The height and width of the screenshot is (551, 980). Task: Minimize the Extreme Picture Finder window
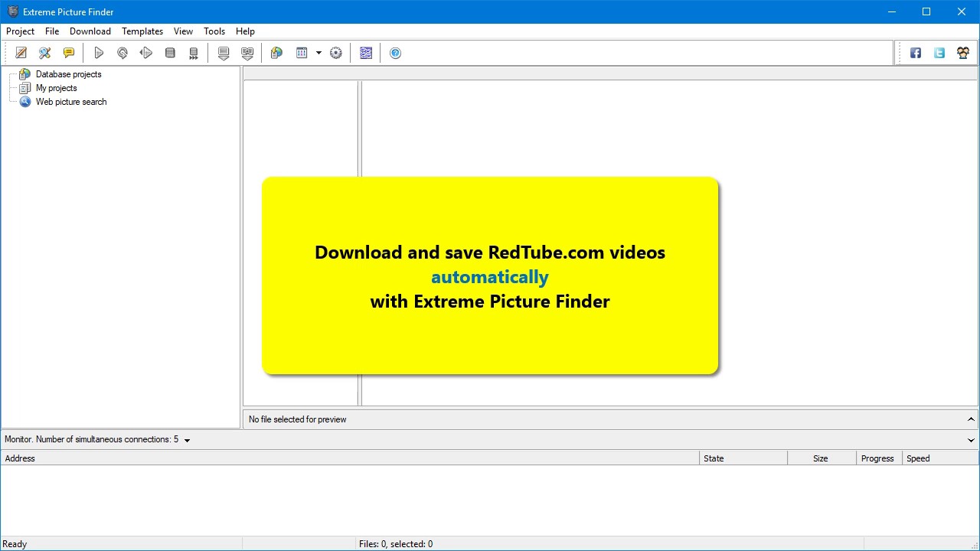891,11
